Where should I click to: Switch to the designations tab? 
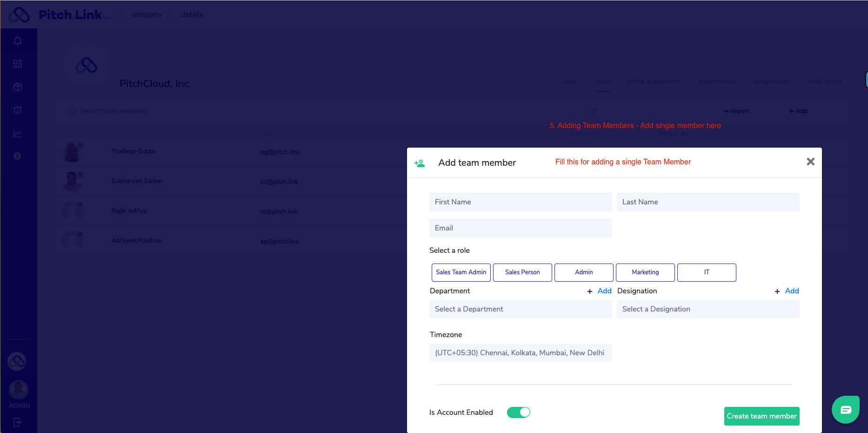point(771,81)
